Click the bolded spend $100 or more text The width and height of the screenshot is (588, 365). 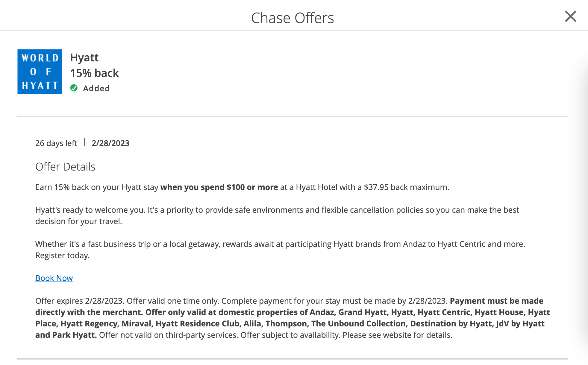(x=219, y=187)
